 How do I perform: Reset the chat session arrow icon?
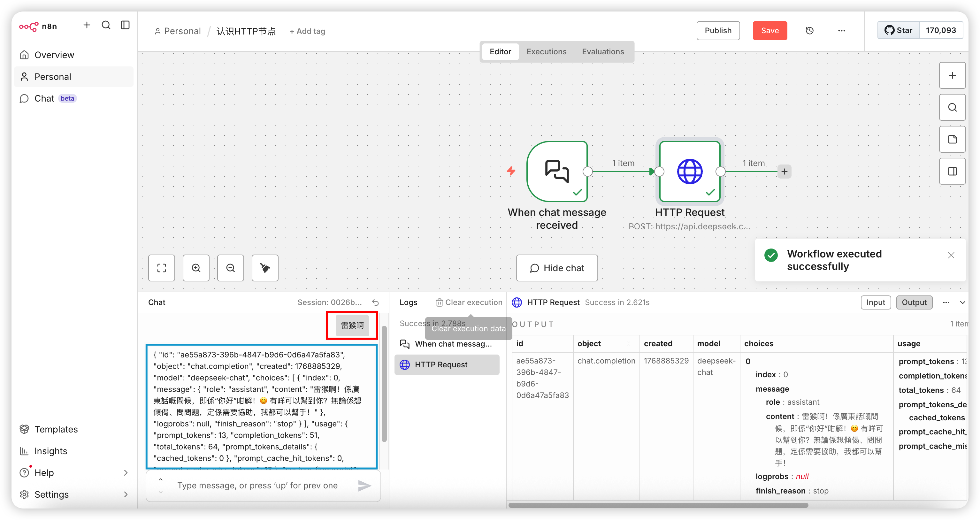(x=376, y=302)
